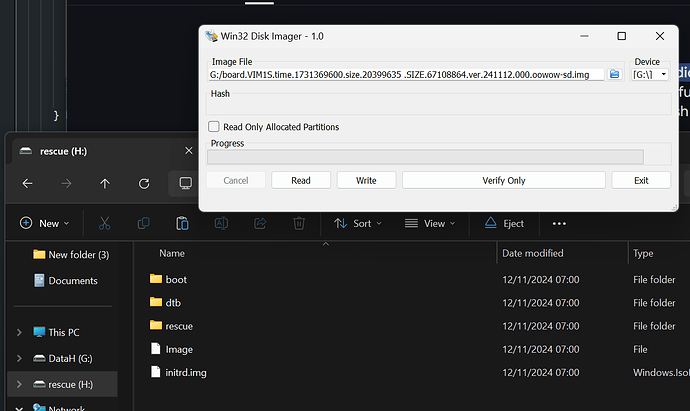Enable Read Only Allocated Partitions checkbox
Screen dimensions: 690x411
214,127
